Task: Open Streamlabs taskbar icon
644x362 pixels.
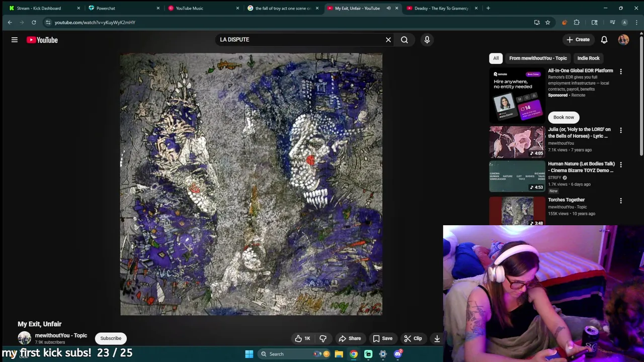Action: coord(368,354)
